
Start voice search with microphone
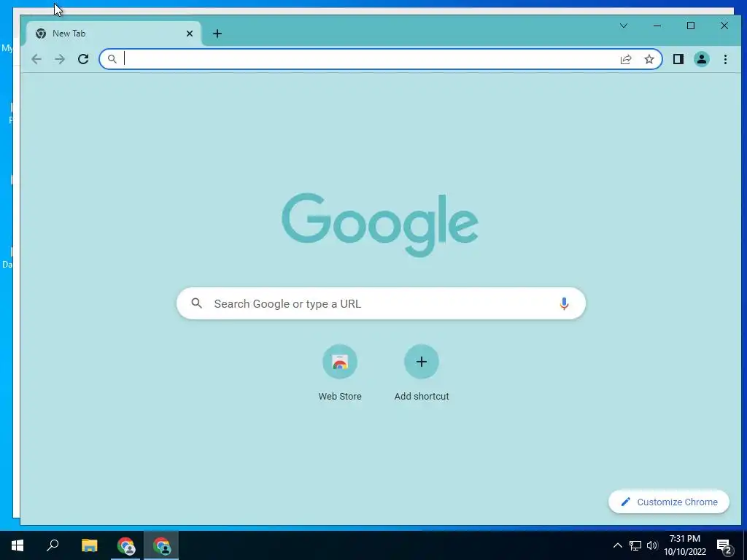[x=564, y=303]
